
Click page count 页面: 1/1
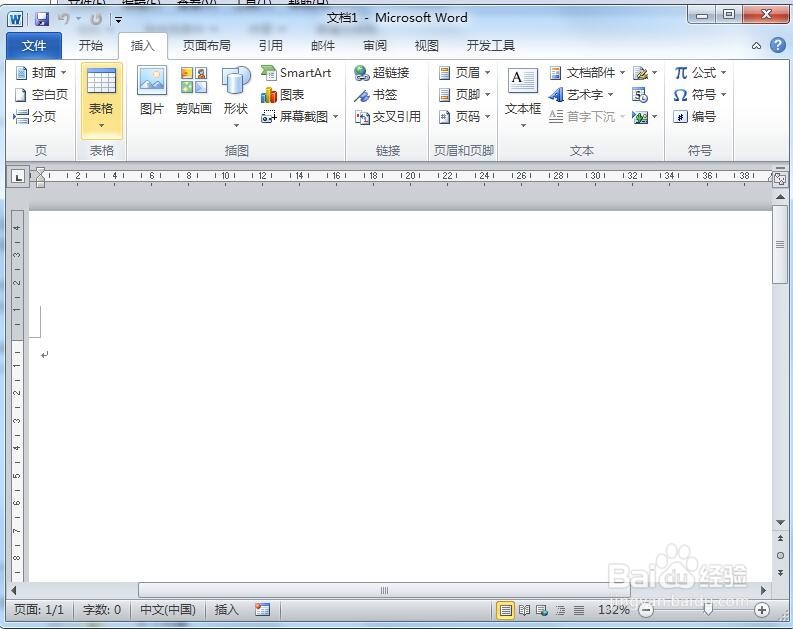(x=39, y=609)
